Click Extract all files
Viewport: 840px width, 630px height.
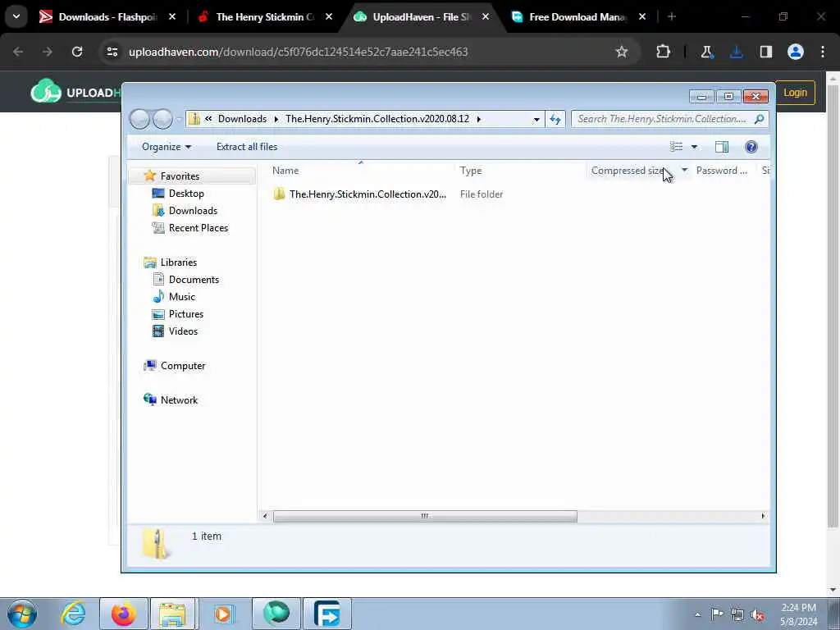(x=247, y=147)
